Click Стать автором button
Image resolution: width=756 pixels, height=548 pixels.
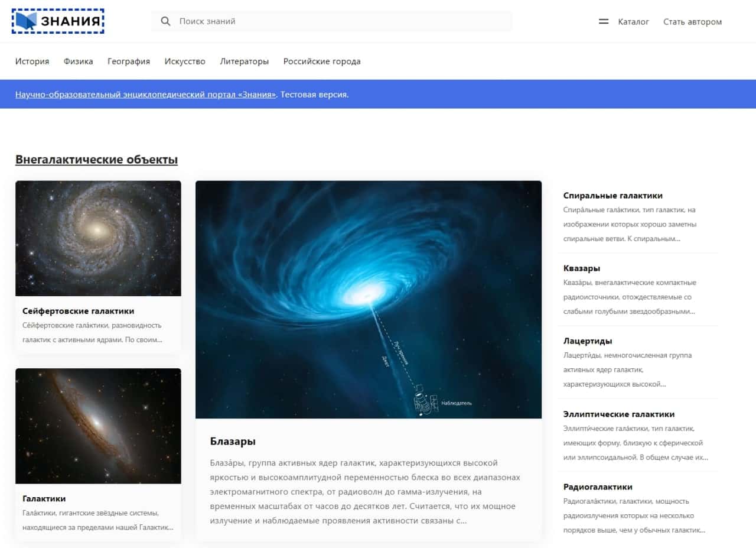pos(692,22)
